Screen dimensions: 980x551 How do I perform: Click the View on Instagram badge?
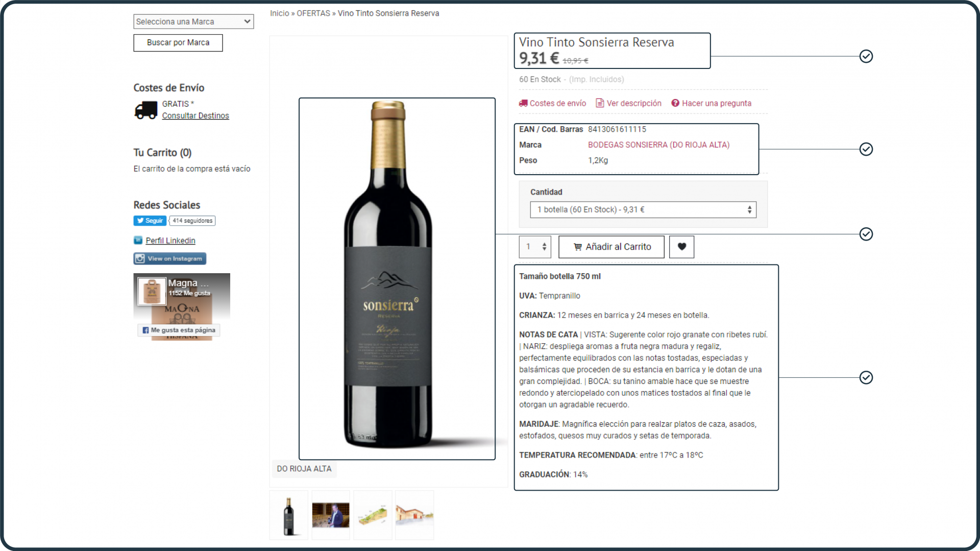(x=170, y=259)
